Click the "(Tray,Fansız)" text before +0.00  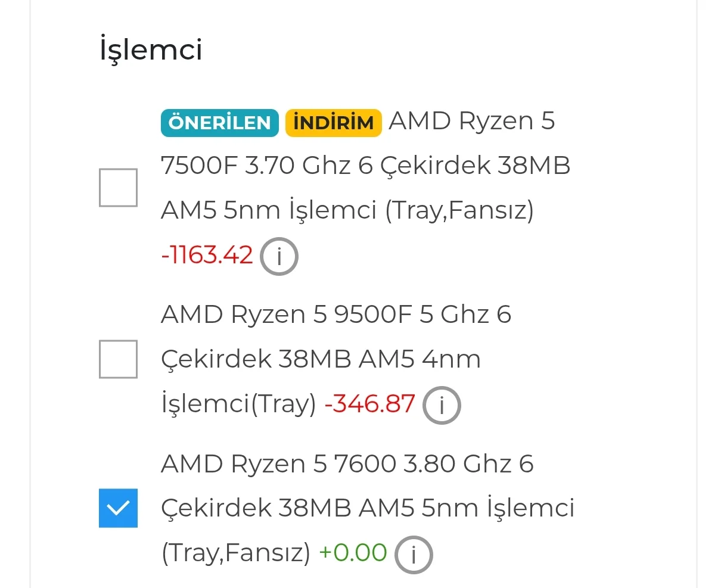click(236, 553)
